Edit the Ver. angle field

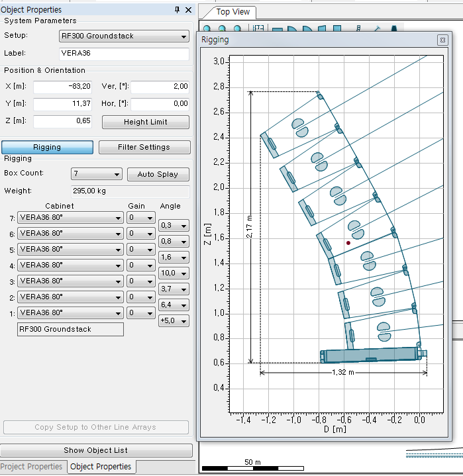click(160, 87)
